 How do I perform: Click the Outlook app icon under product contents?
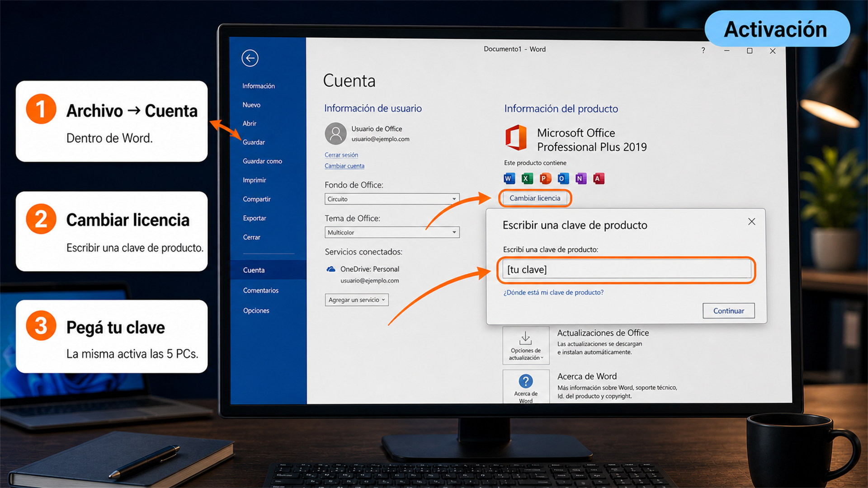pos(563,178)
